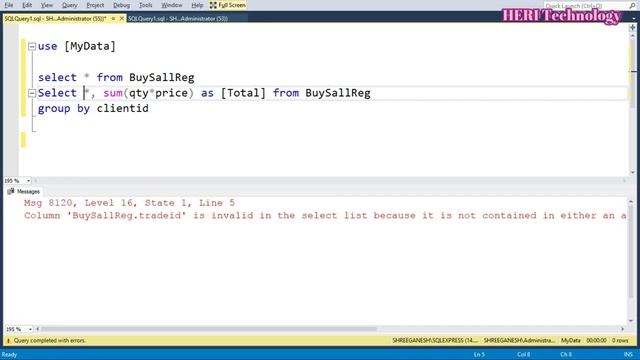Open the Tools menu
The image size is (640, 360).
tap(146, 5)
